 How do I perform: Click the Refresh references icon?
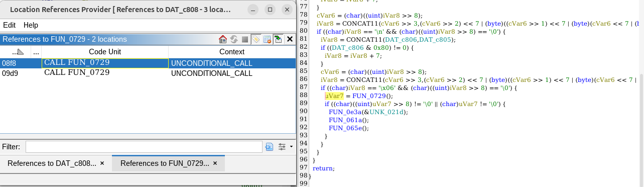click(234, 39)
